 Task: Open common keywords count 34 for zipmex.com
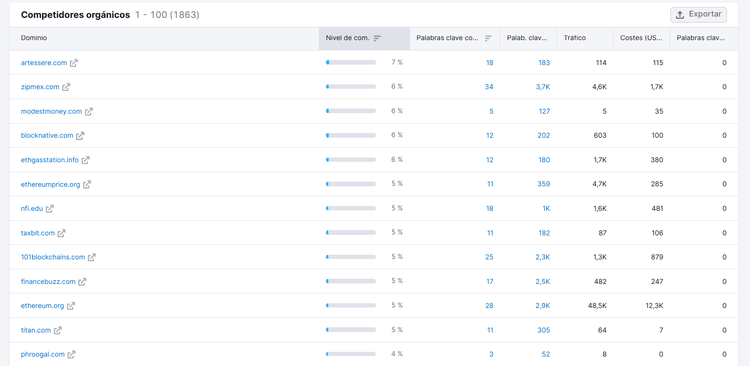(489, 87)
